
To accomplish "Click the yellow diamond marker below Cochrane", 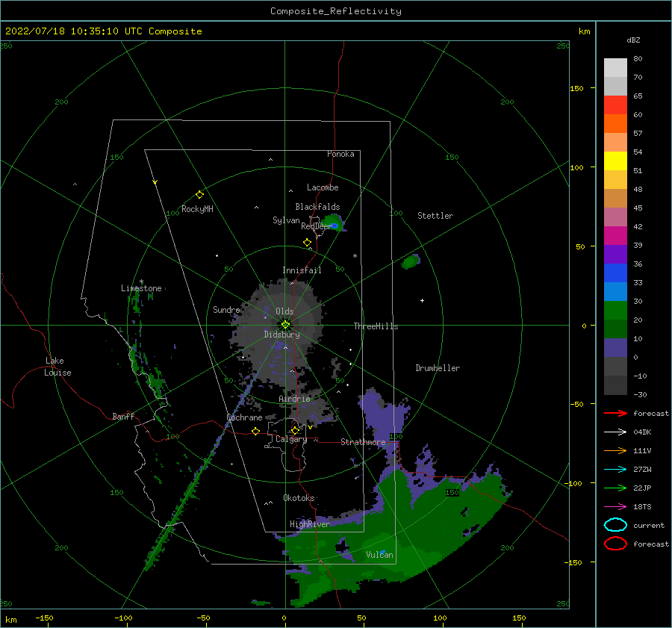I will click(x=256, y=432).
